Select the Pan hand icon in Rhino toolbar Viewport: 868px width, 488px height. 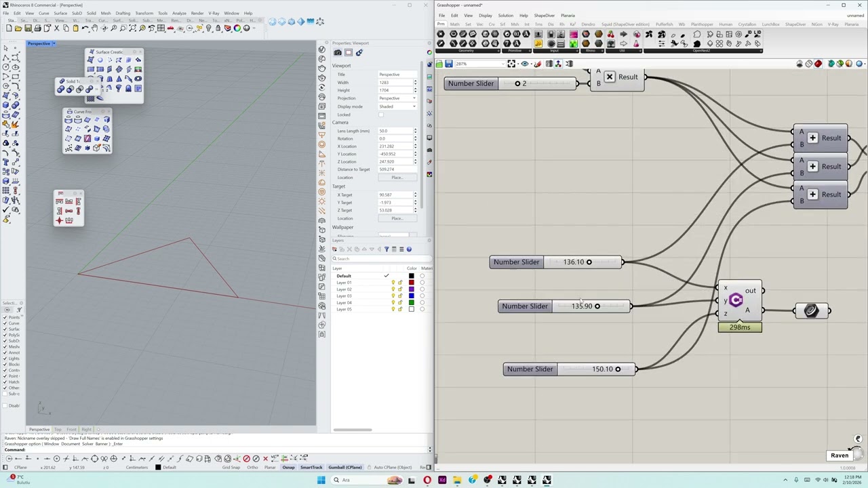tap(94, 28)
